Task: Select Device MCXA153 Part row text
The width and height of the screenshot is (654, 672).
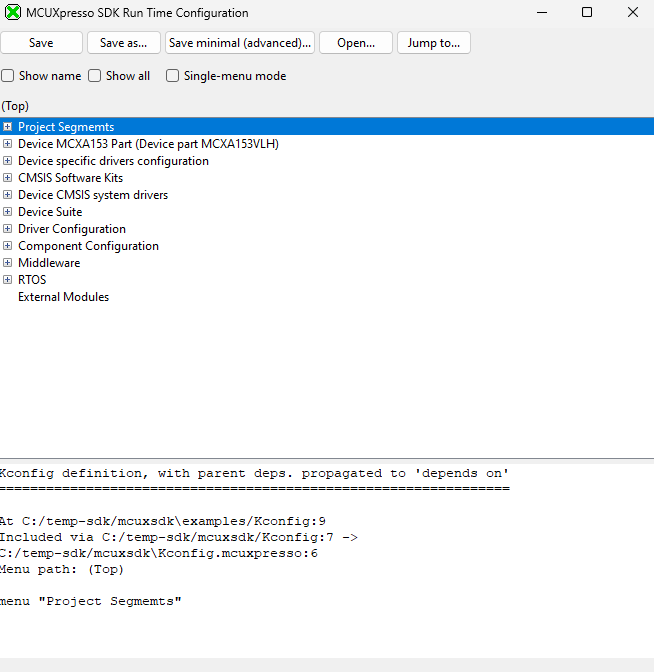Action: (x=148, y=144)
